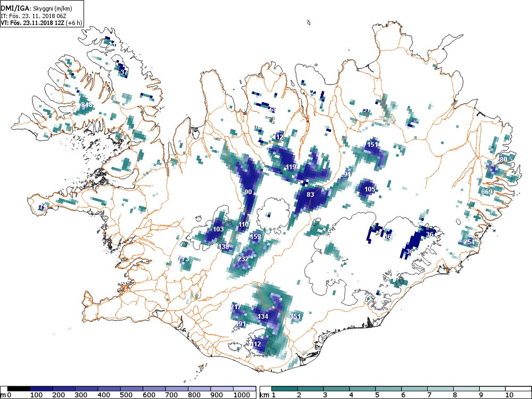Click the "280" visibility value in the east
532x399 pixels.
point(502,160)
